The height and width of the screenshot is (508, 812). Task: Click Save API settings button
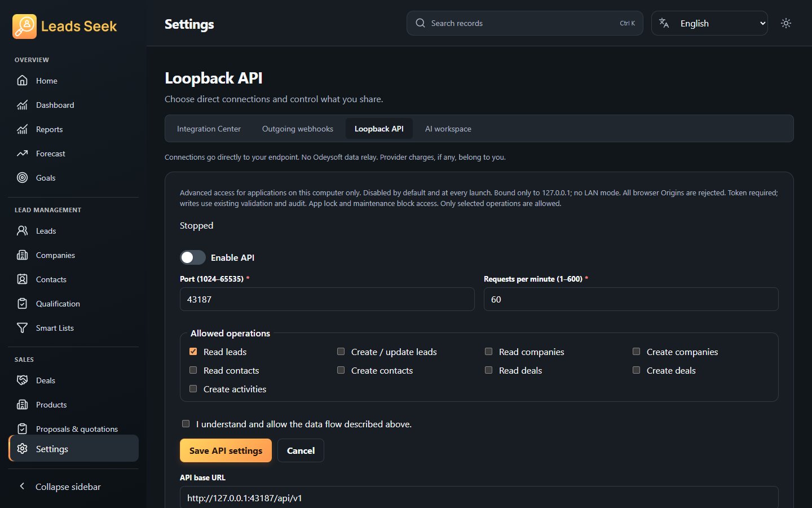[x=226, y=450]
